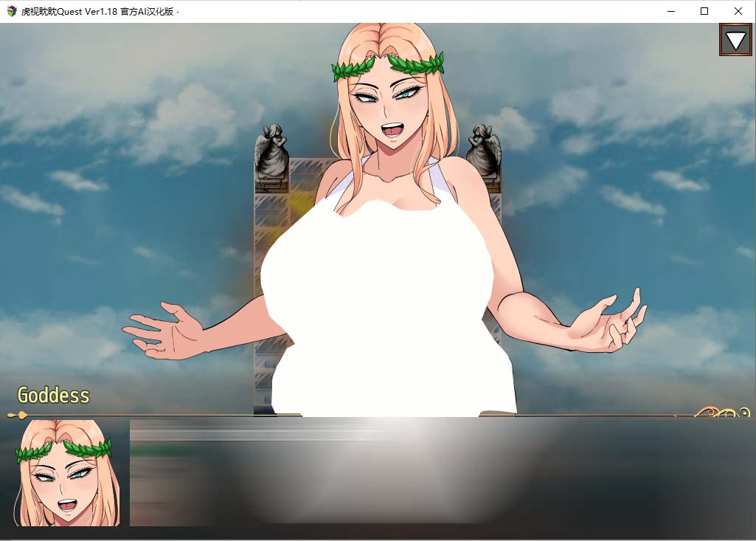The width and height of the screenshot is (756, 541).
Task: Open the downward triangle menu button
Action: tap(735, 40)
